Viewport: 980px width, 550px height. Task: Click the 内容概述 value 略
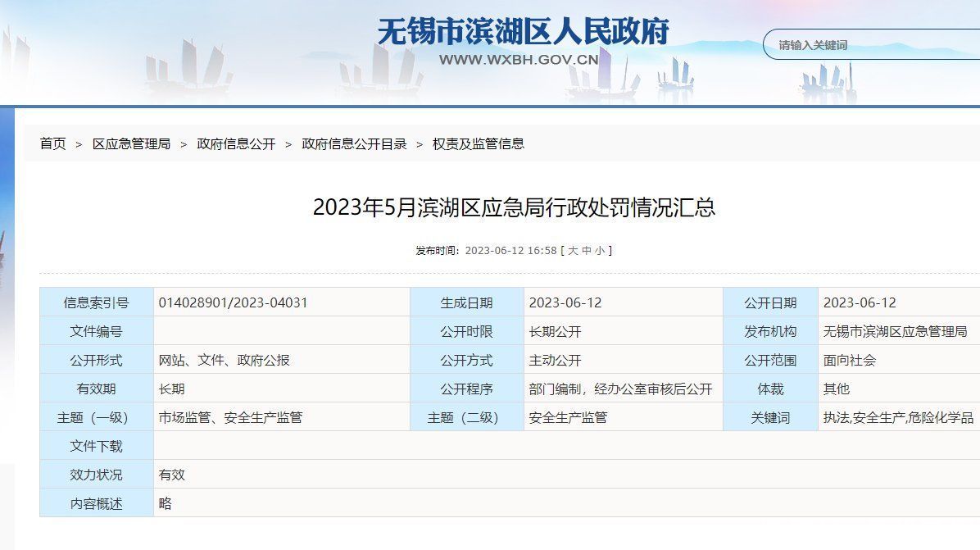pyautogui.click(x=165, y=504)
